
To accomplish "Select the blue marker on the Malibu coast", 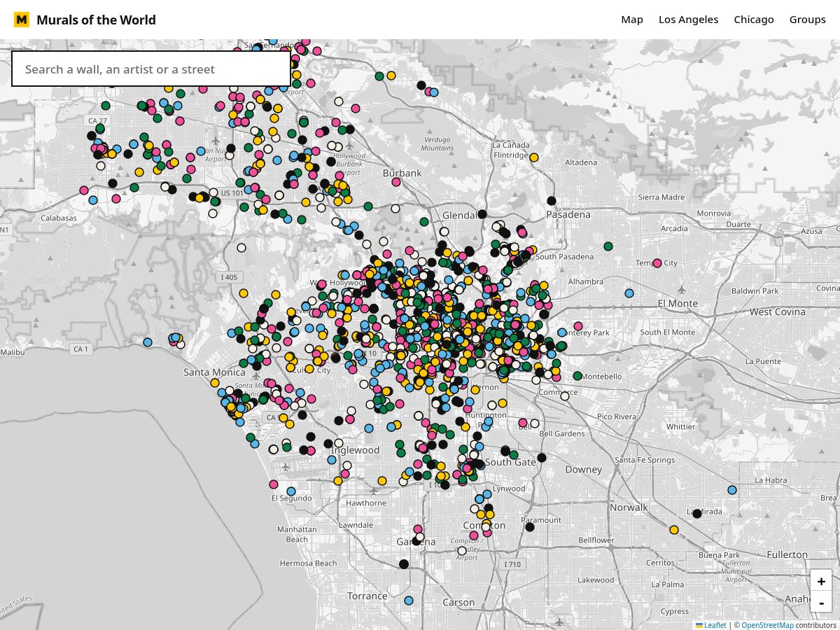I will coord(148,342).
